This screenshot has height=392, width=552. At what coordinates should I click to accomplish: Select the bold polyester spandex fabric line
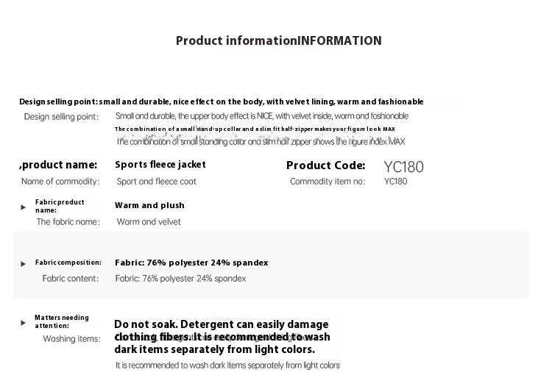[191, 263]
